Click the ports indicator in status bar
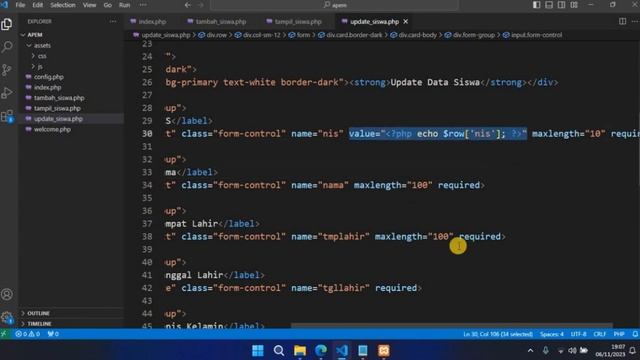 [53, 334]
